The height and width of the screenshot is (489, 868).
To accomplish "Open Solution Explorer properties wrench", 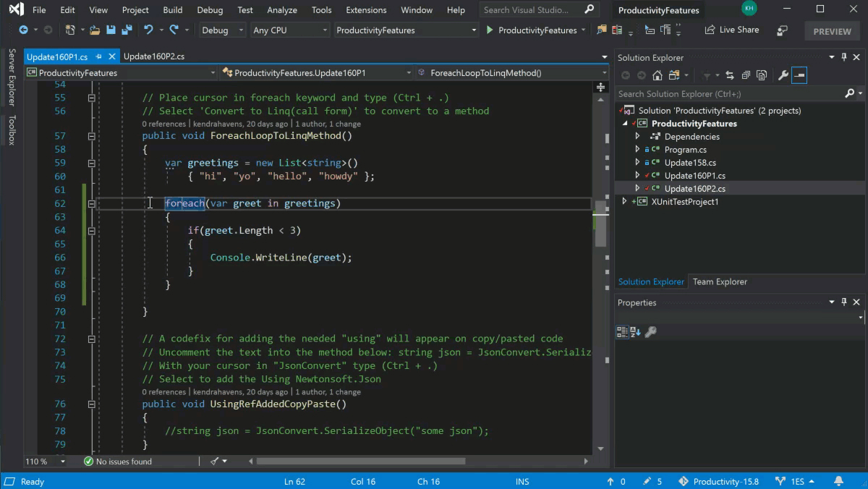I will 782,75.
